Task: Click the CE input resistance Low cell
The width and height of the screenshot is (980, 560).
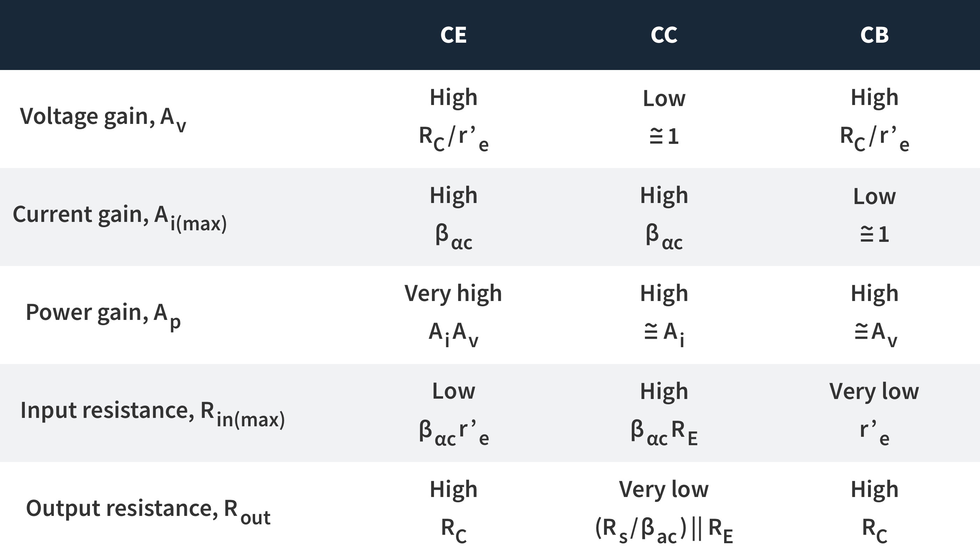Action: point(454,392)
